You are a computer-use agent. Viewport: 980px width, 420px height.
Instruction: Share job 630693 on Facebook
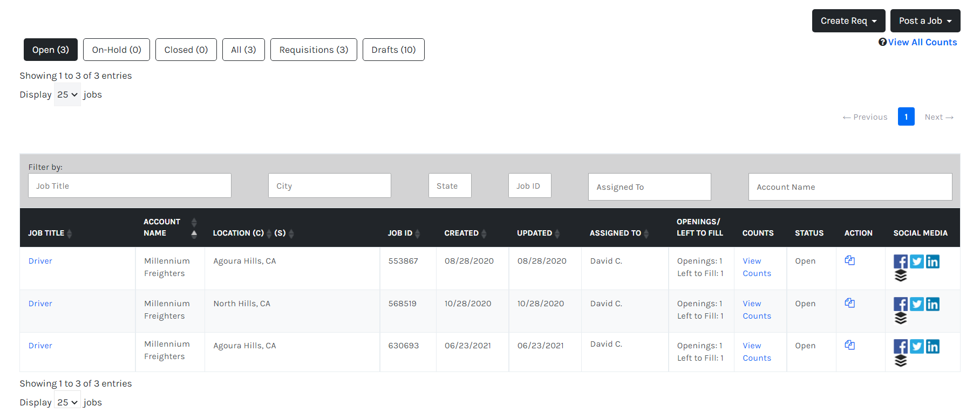(x=900, y=346)
